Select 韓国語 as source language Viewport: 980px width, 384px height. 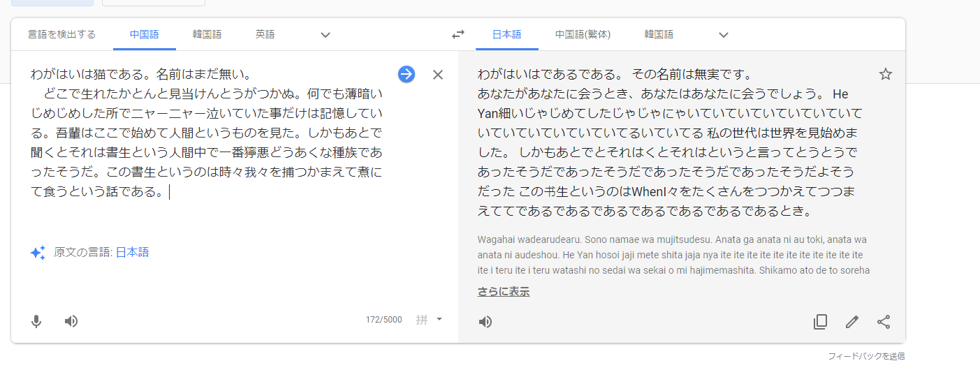tap(207, 34)
